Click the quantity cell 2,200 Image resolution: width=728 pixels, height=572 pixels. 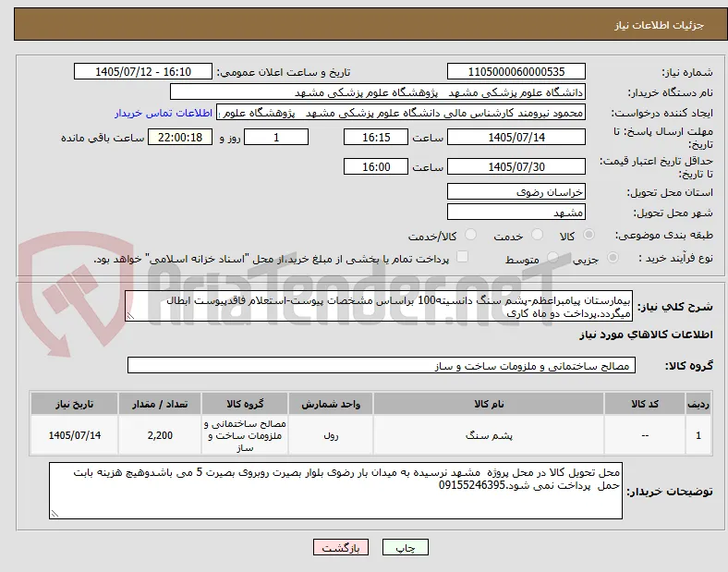coord(160,435)
